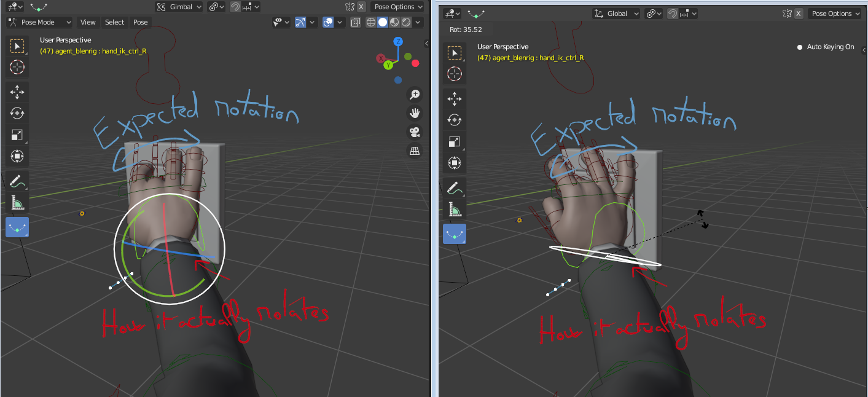Pick the Annotate pencil tool in right viewport
Viewport: 868px width, 397px height.
click(x=455, y=188)
